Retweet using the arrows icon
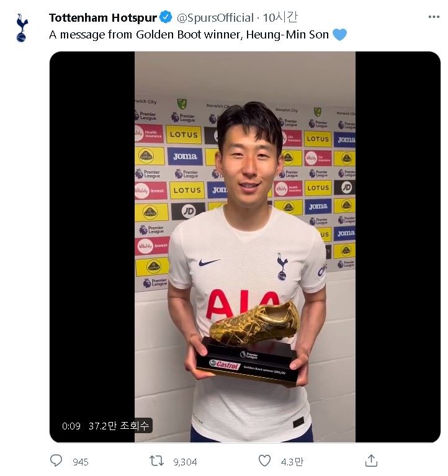Screen dimensions: 448x476 point(156,461)
